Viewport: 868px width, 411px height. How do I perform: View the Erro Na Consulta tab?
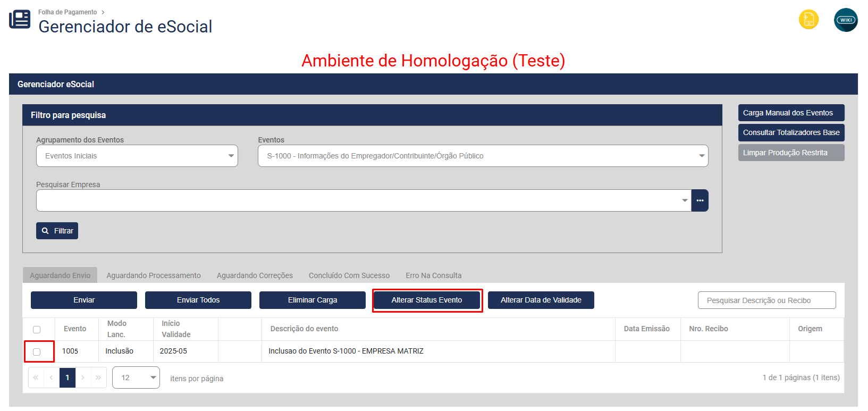click(x=433, y=275)
